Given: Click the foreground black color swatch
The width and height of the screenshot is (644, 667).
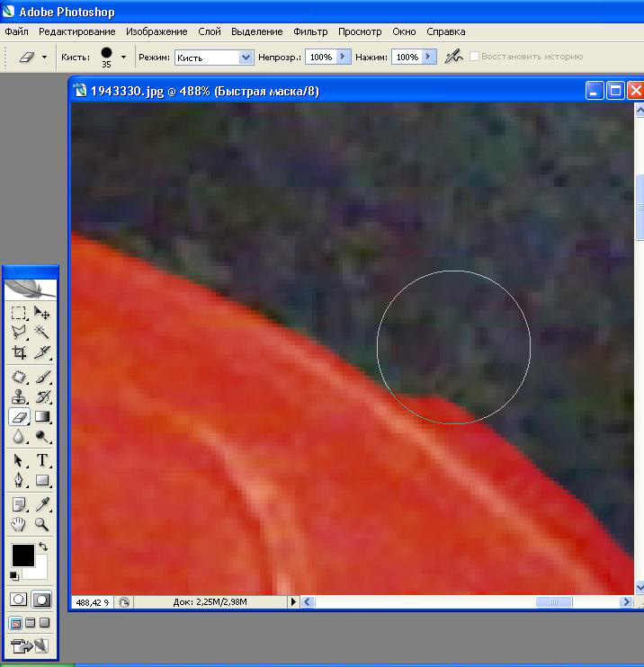Looking at the screenshot, I should coord(22,555).
